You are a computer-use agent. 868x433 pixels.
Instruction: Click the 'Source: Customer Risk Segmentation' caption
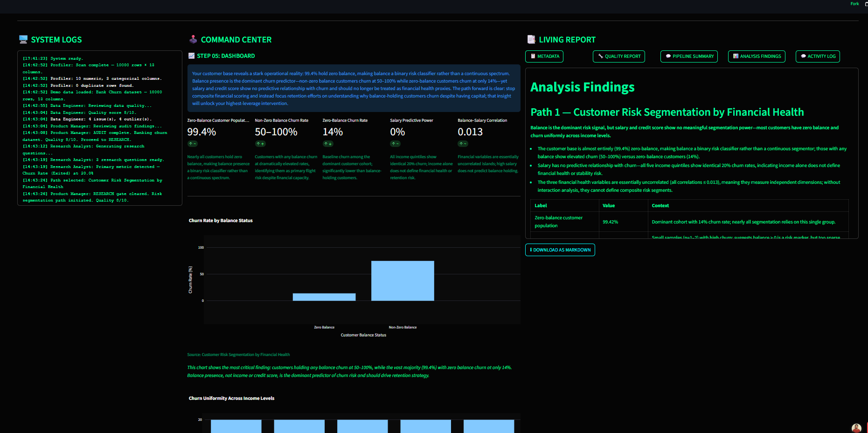[x=238, y=355]
